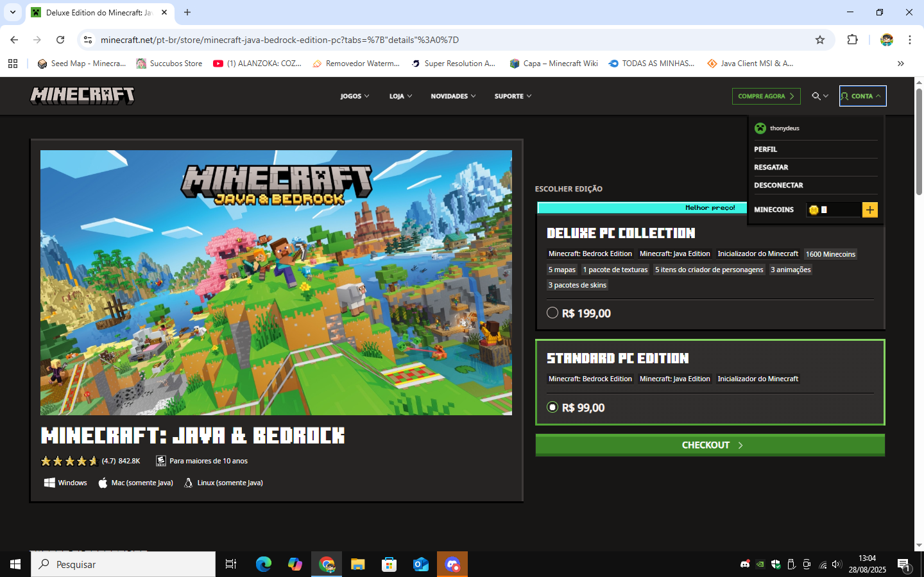Reload the Minecraft store page

60,40
